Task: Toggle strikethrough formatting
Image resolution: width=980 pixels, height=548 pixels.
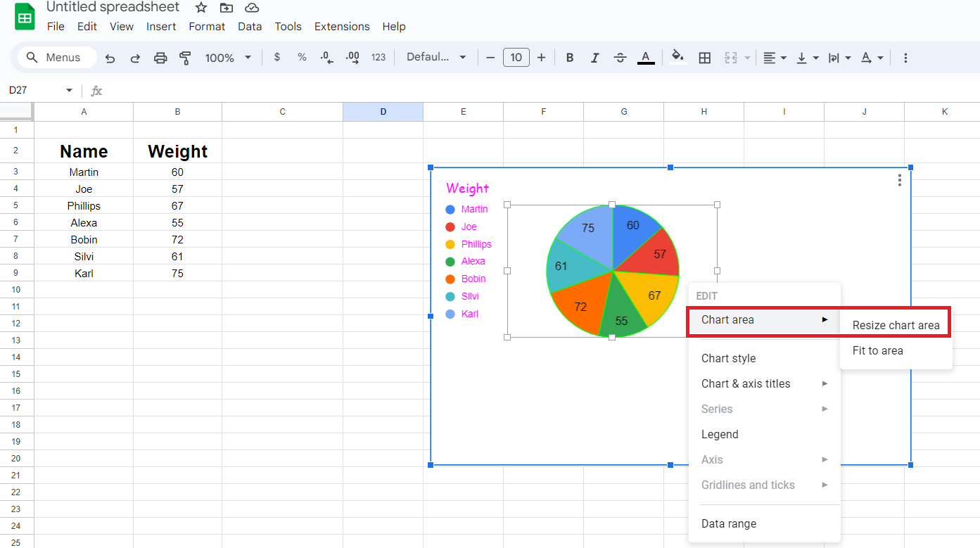Action: click(x=620, y=58)
